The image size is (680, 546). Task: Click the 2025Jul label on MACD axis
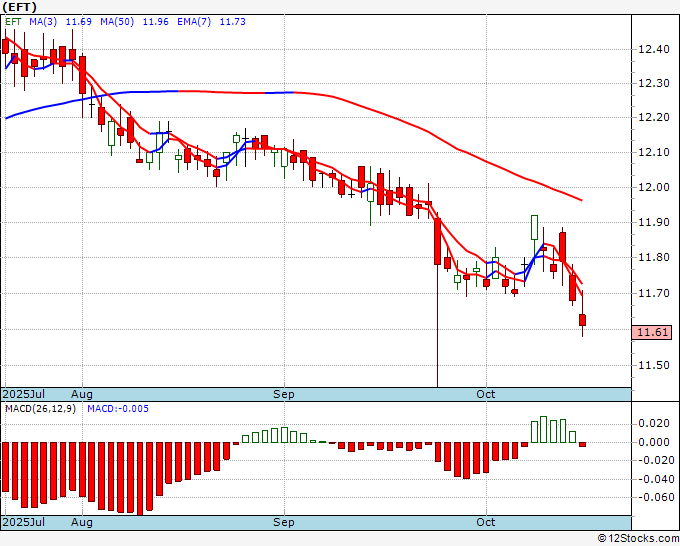coord(24,522)
